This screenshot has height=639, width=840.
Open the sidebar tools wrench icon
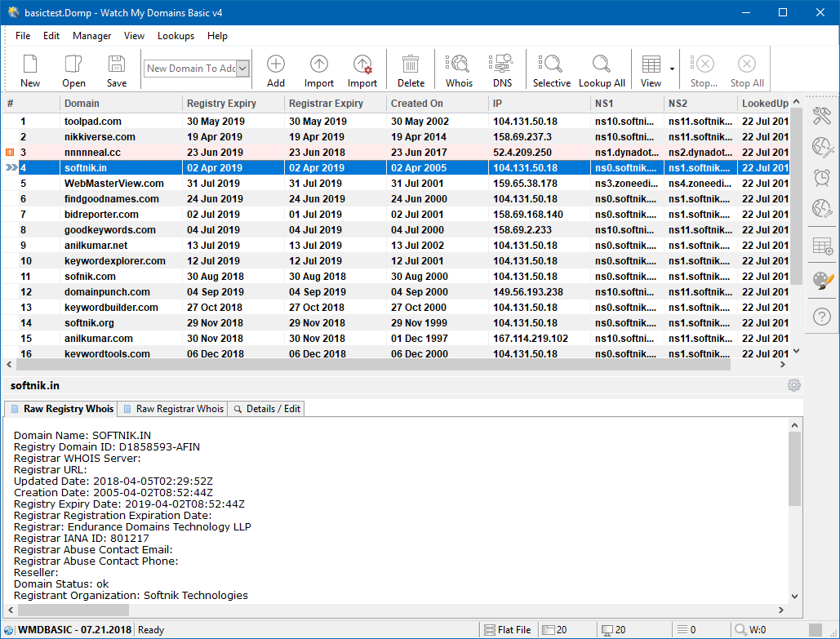tap(821, 115)
